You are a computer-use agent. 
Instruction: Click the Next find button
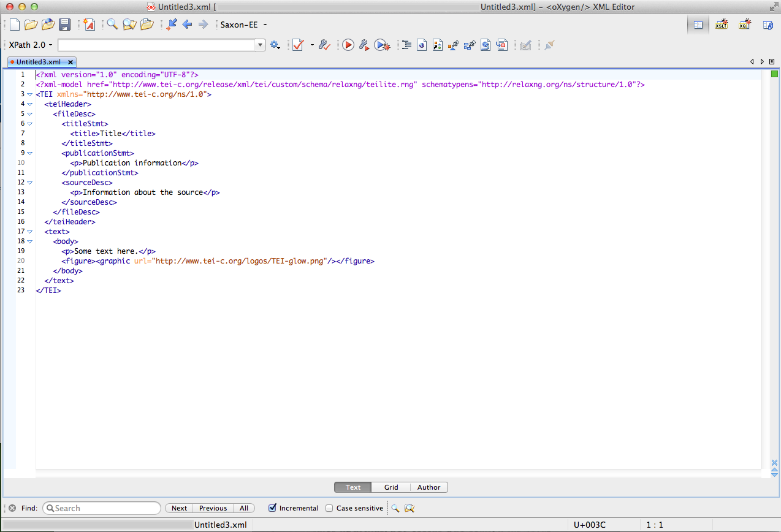coord(179,508)
